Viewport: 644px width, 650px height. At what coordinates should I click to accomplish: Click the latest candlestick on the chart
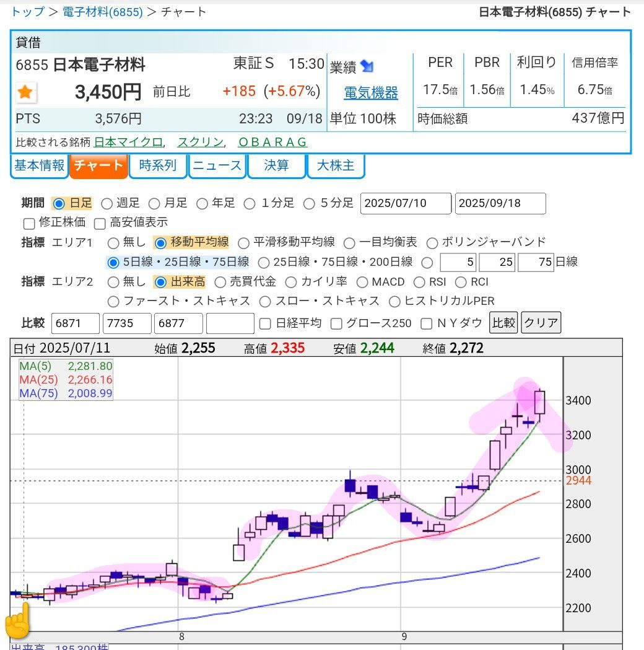click(x=539, y=402)
